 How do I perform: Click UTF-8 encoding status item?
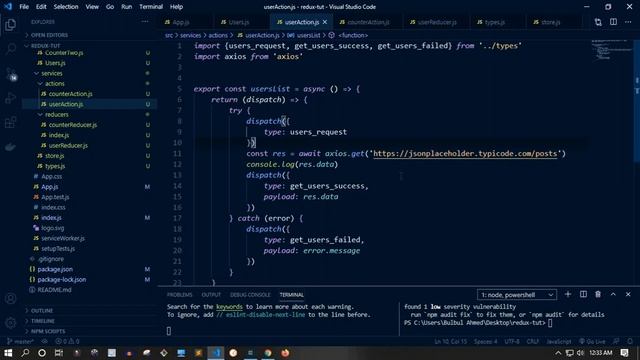(x=511, y=341)
